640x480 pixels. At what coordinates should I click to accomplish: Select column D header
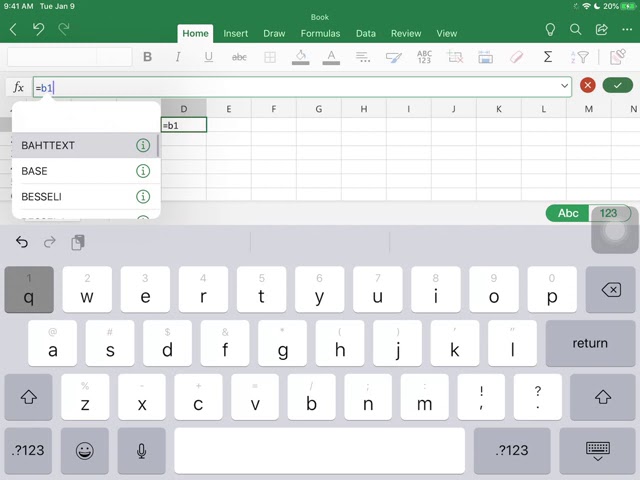point(184,109)
